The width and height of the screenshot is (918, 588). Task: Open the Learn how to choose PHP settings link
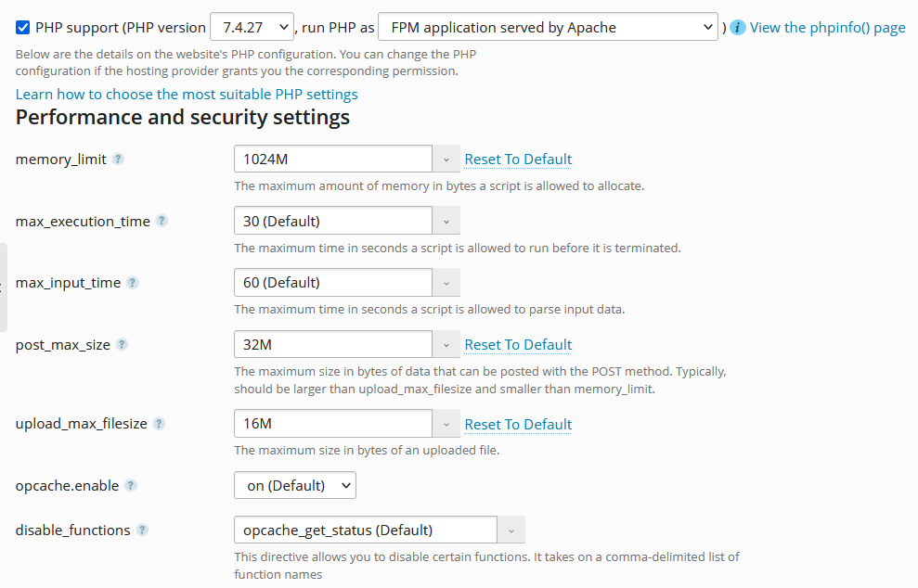click(187, 94)
